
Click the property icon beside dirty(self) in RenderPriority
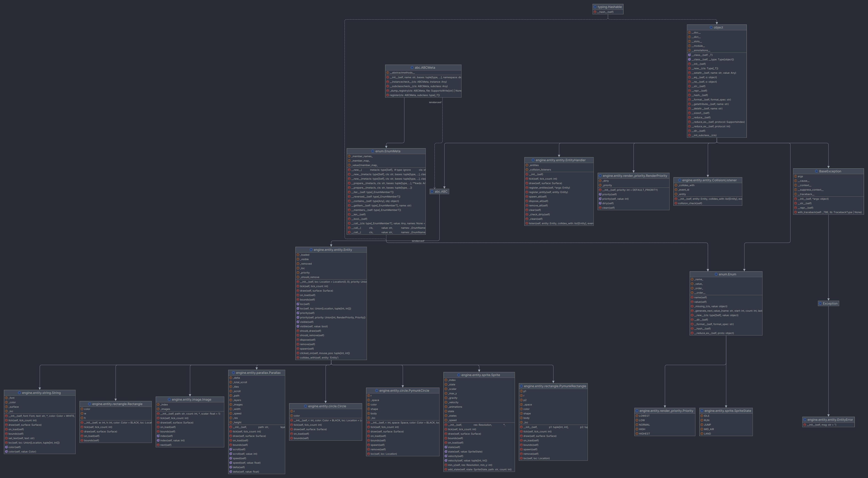point(600,203)
